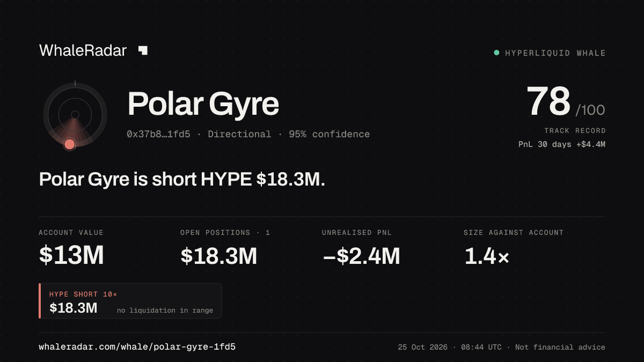Open whaleradar.com/whale/polar-gyre-1fd5 link
644x362 pixels.
pos(137,347)
